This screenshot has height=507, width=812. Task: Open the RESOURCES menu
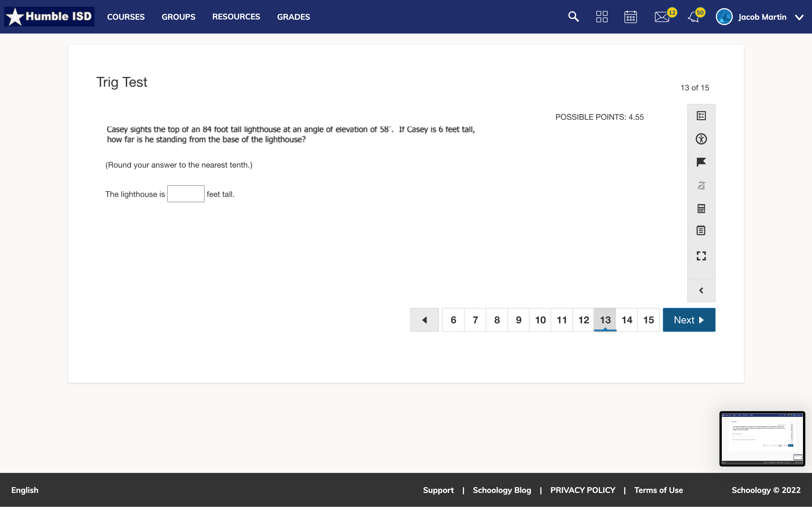pyautogui.click(x=236, y=17)
